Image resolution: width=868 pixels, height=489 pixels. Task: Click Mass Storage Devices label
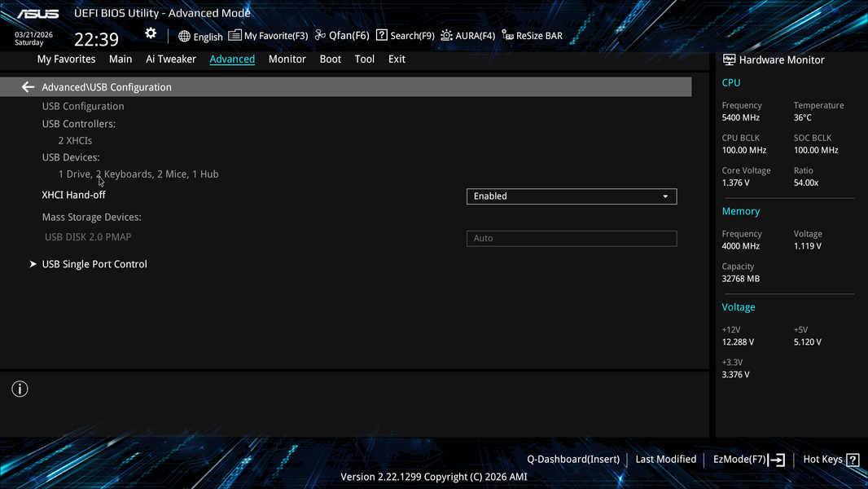click(91, 217)
